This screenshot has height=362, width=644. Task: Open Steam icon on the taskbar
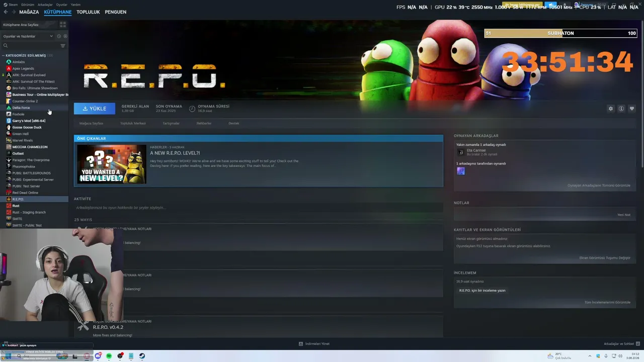pos(142,356)
